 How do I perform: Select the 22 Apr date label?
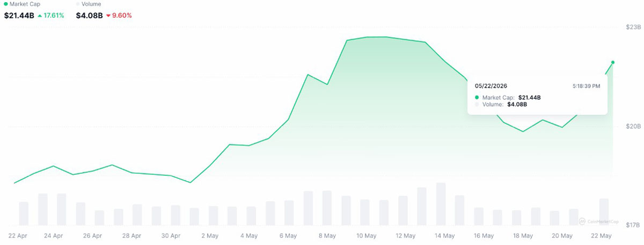(18, 236)
